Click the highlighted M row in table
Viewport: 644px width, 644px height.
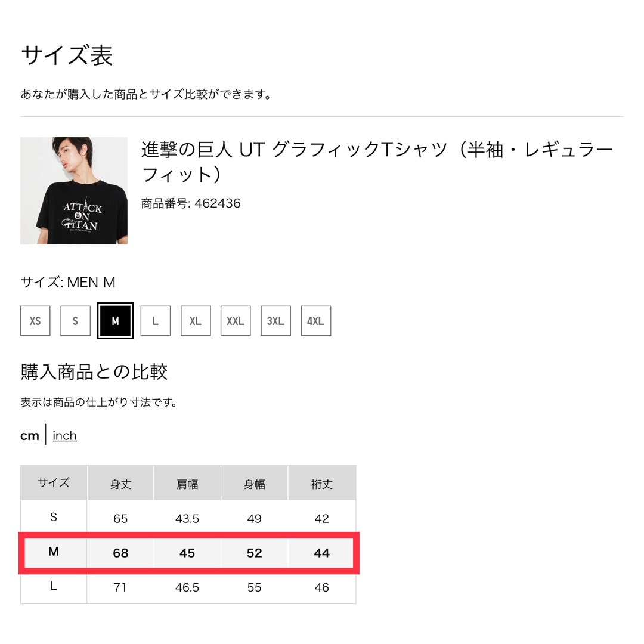(x=188, y=553)
